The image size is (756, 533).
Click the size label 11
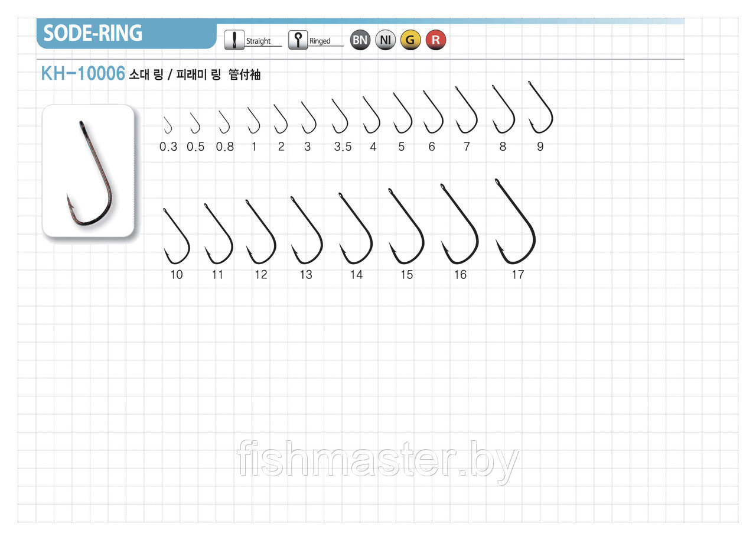pos(218,275)
